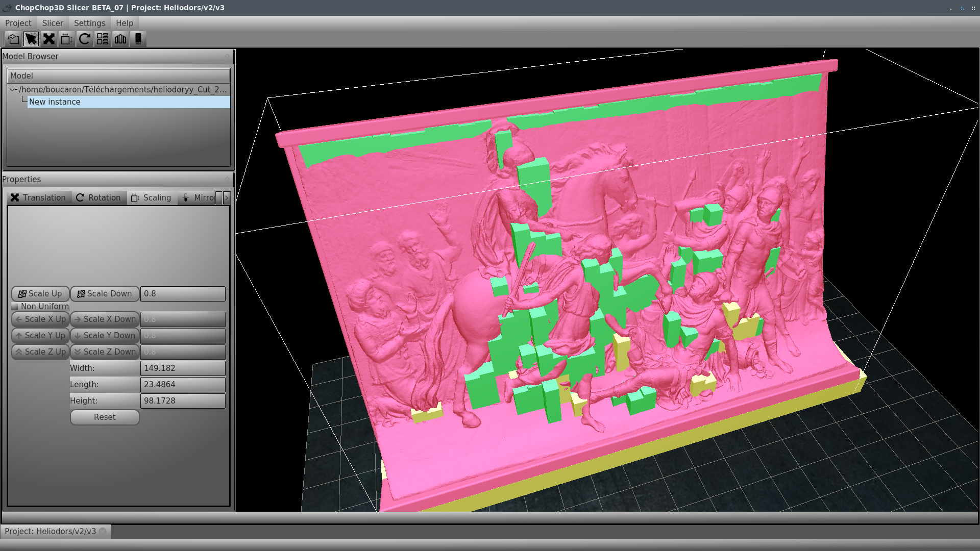The width and height of the screenshot is (980, 551).
Task: Enable the Non Uniform scaling checkbox
Action: click(15, 307)
